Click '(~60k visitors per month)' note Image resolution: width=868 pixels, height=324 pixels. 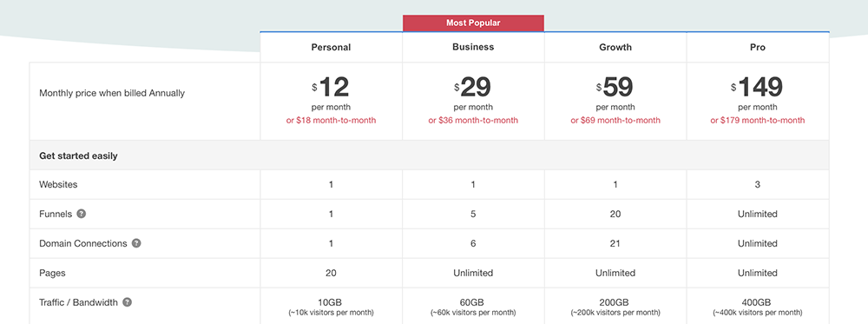click(x=473, y=313)
